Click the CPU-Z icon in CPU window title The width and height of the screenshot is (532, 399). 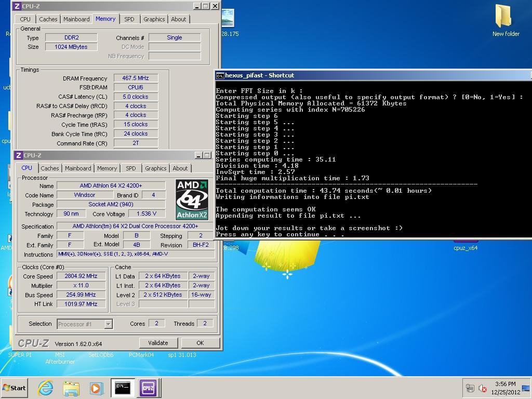pyautogui.click(x=19, y=155)
